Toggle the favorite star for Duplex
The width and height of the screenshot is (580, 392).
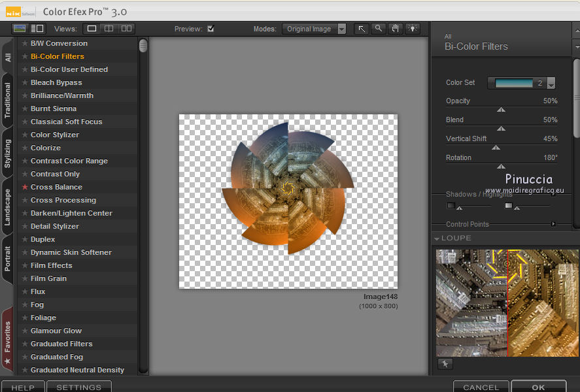25,239
